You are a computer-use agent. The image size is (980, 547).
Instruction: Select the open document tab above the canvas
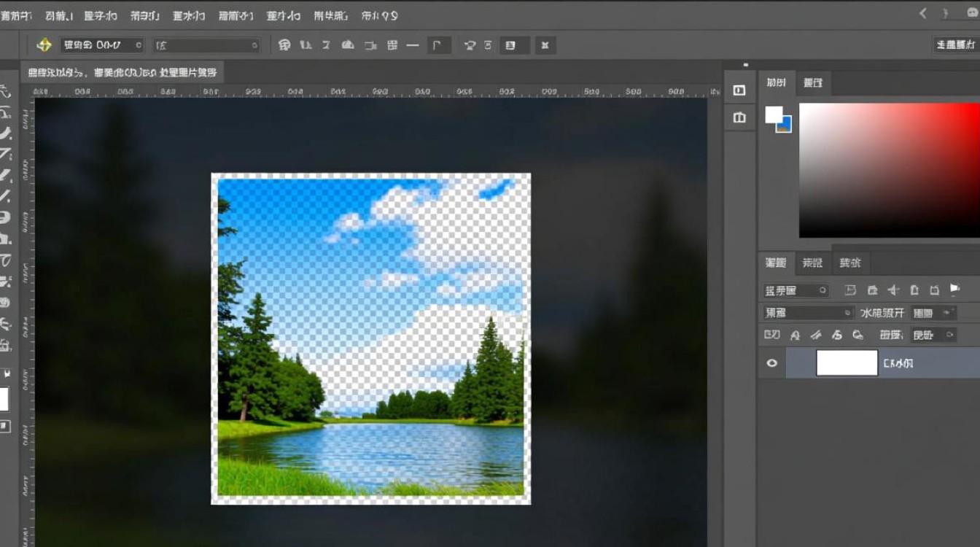click(122, 72)
